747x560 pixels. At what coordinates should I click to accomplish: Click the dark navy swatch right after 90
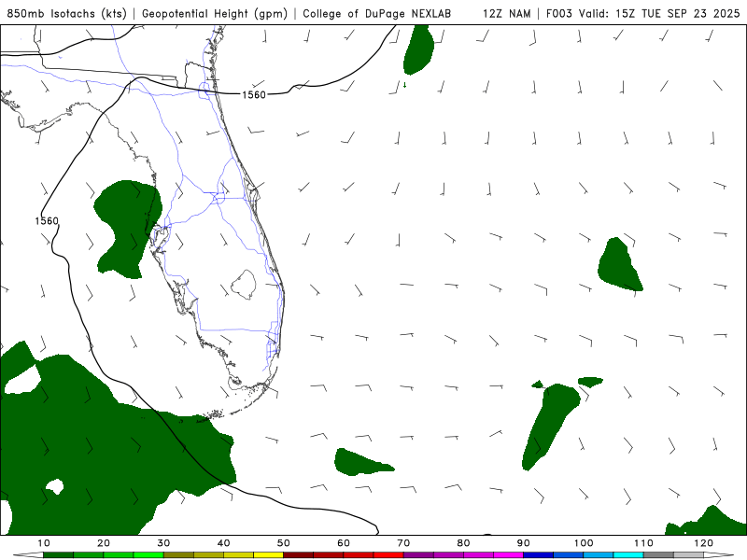pyautogui.click(x=539, y=555)
